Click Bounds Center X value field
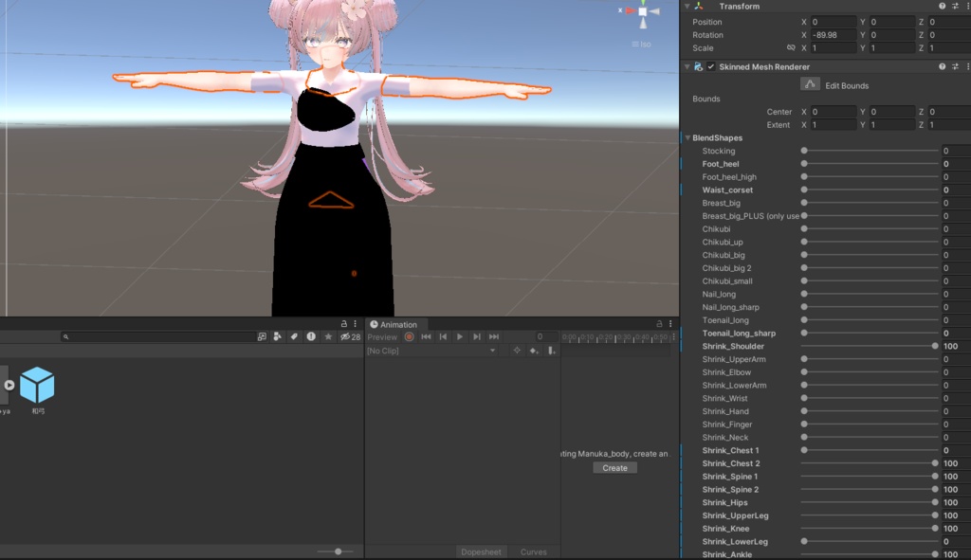Viewport: 971px width, 560px height. 833,112
